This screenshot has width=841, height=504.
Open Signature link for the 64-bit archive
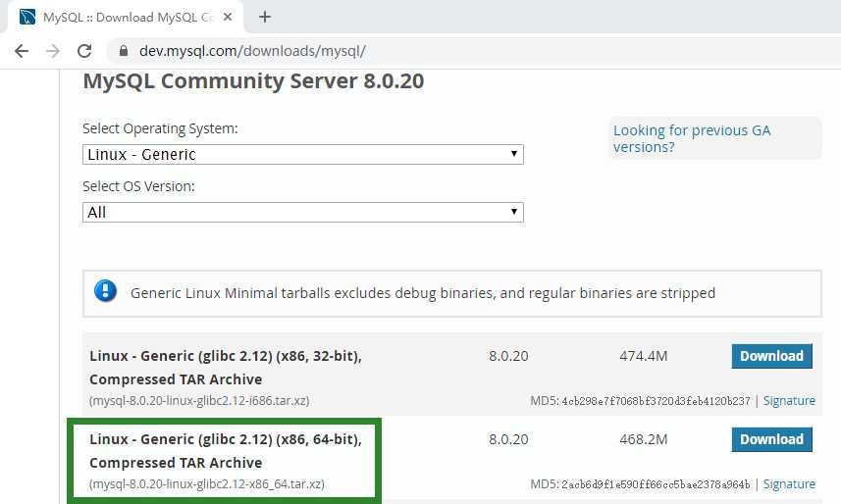[789, 483]
